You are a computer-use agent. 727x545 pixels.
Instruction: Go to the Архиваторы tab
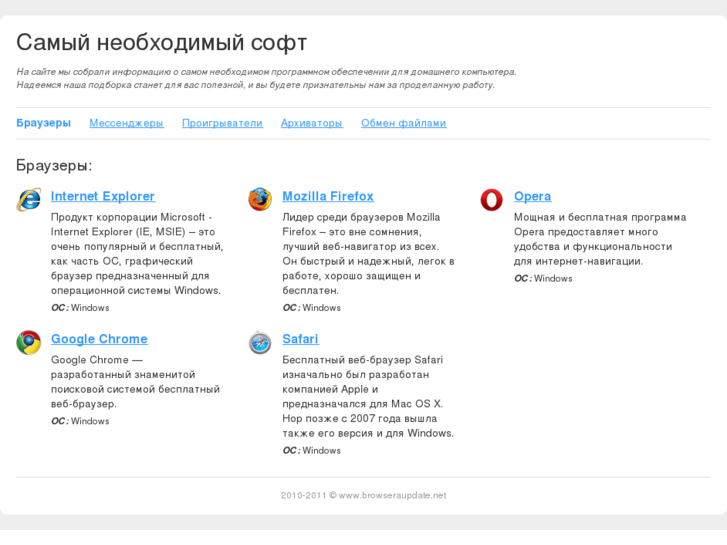coord(312,123)
